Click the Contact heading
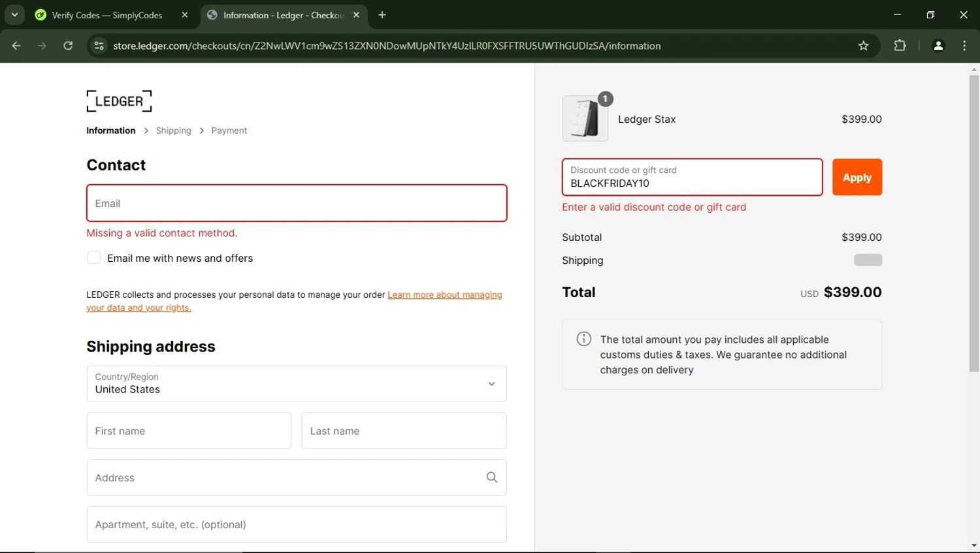Screen dimensions: 980x553 [116, 165]
